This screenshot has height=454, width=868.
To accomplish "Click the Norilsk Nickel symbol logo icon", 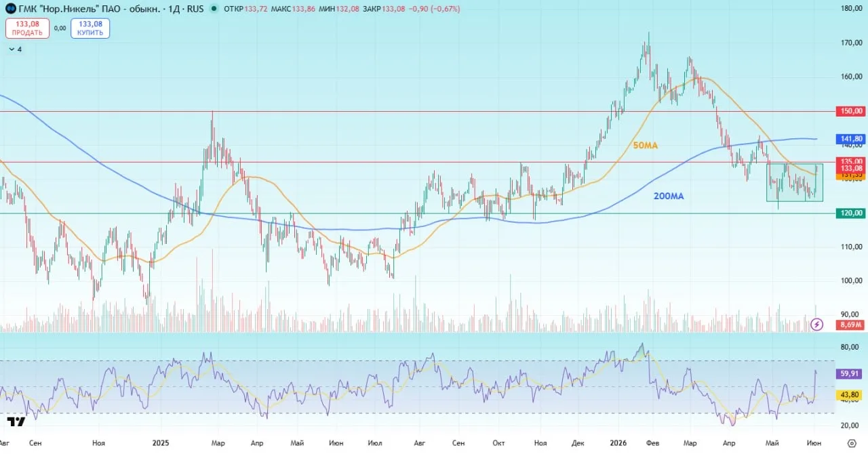I will point(12,9).
